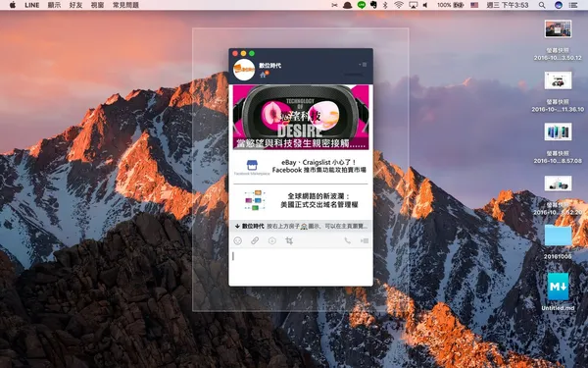Attach a file with paperclip icon
Image resolution: width=588 pixels, height=368 pixels.
pos(255,240)
